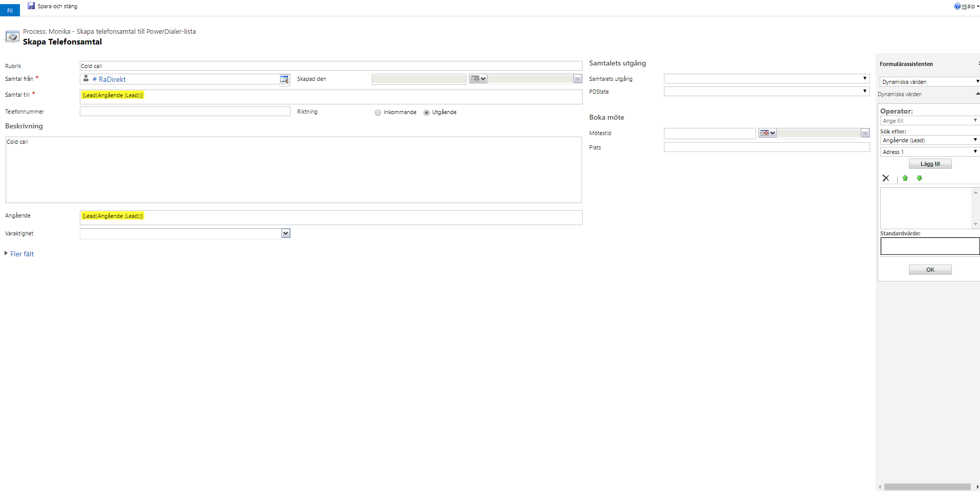
Task: Click the process icon beside Skapa Telefonsamtal
Action: pos(12,36)
